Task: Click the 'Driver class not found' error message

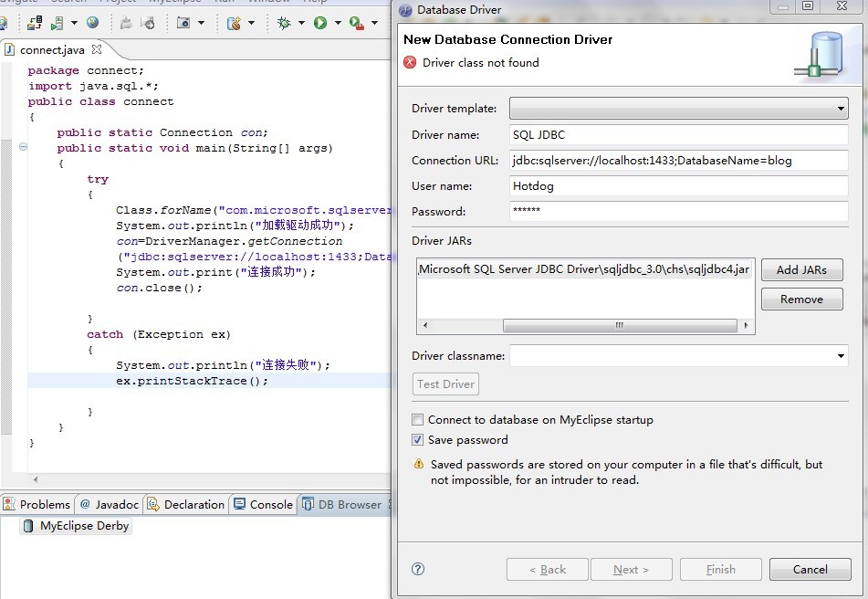Action: 480,63
